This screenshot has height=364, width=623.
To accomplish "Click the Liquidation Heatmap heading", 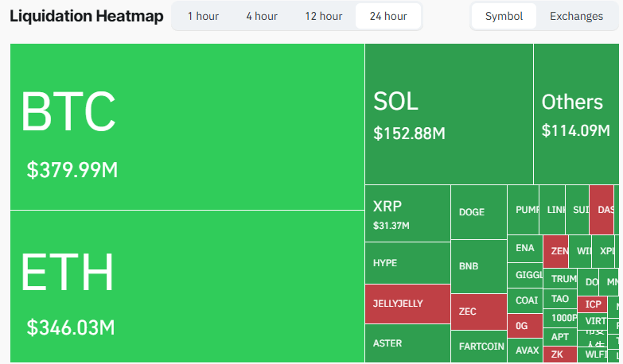I will 86,16.
